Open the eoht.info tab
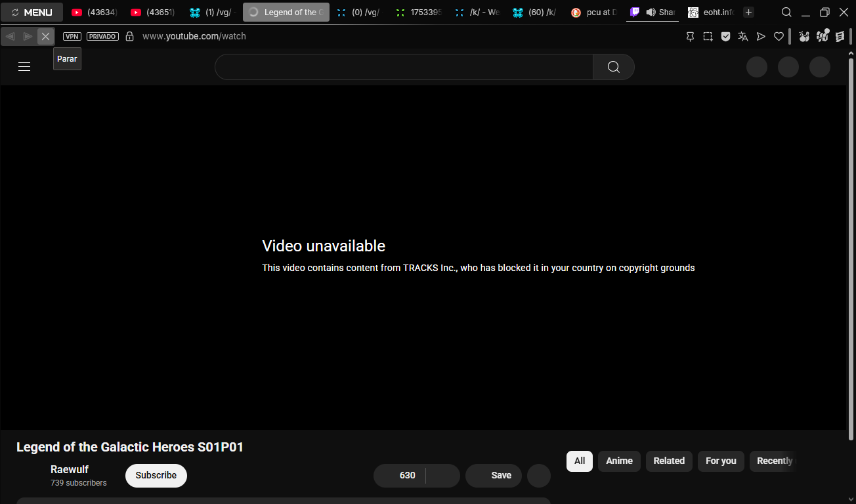 pos(712,12)
